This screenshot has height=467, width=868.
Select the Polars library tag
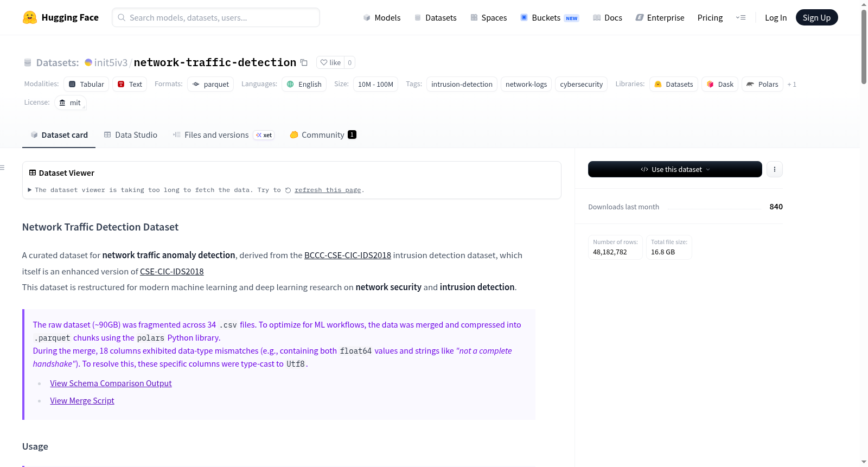coord(762,84)
